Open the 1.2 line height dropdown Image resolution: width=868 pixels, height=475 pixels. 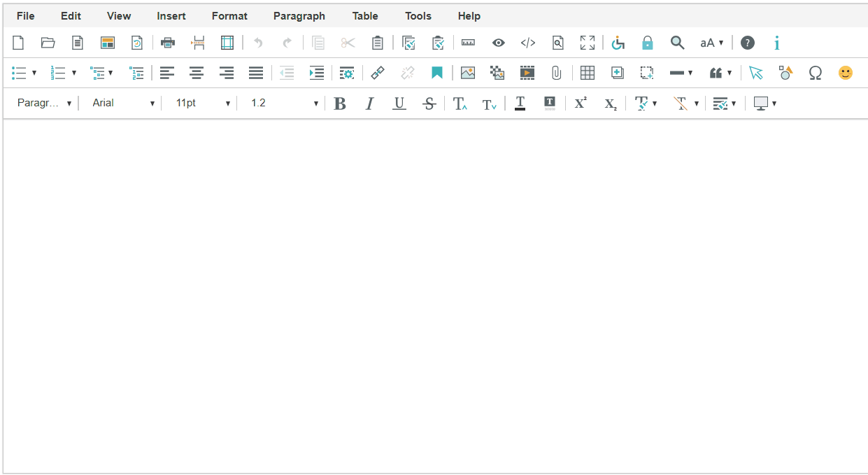tap(284, 104)
